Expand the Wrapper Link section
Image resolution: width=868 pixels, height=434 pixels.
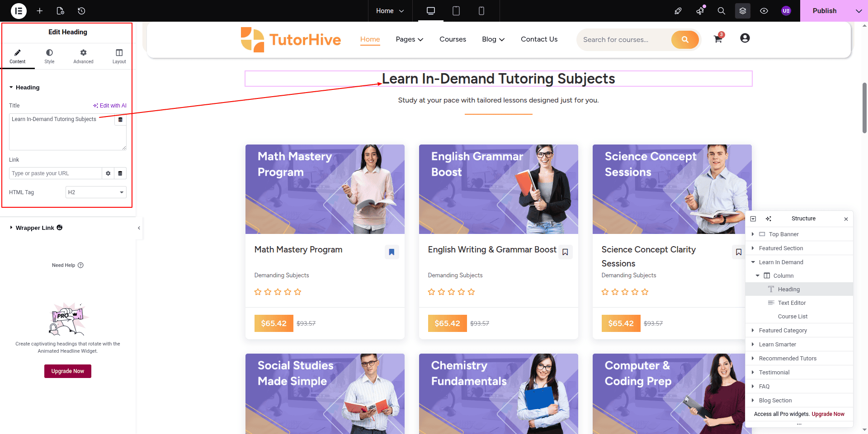tap(35, 228)
